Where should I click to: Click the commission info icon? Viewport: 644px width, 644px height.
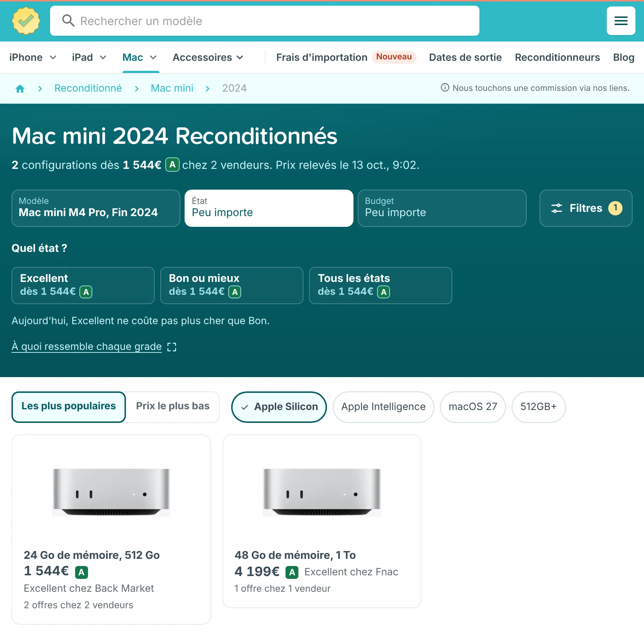(x=445, y=88)
